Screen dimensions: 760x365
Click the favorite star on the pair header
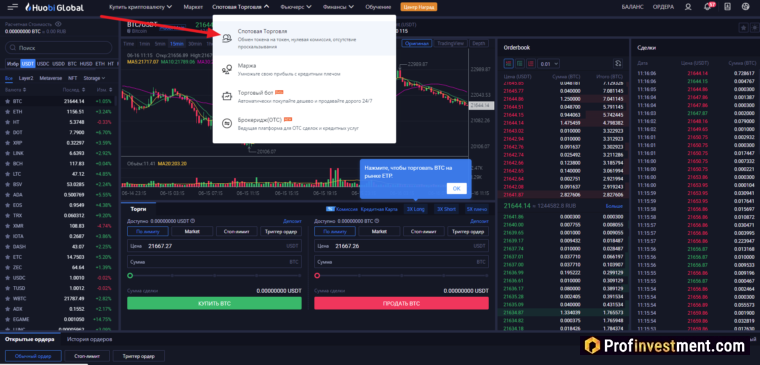(743, 28)
